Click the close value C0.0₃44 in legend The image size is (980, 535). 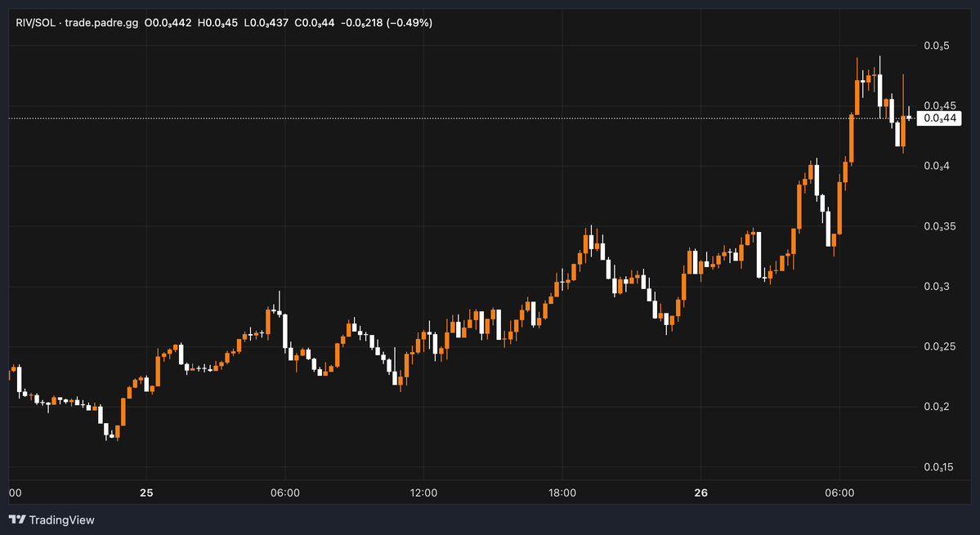tap(315, 23)
